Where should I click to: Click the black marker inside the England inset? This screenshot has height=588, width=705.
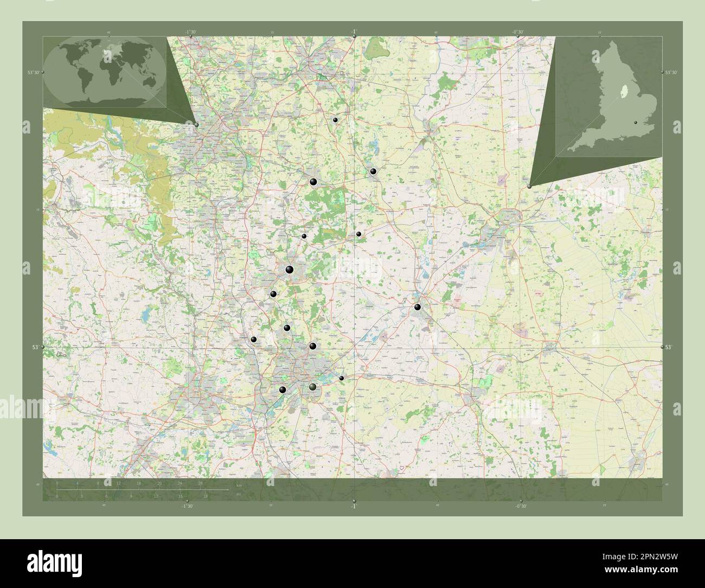[635, 123]
